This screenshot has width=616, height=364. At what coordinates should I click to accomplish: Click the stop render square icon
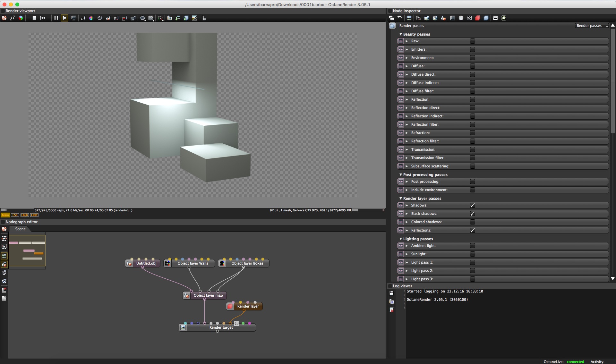(34, 18)
